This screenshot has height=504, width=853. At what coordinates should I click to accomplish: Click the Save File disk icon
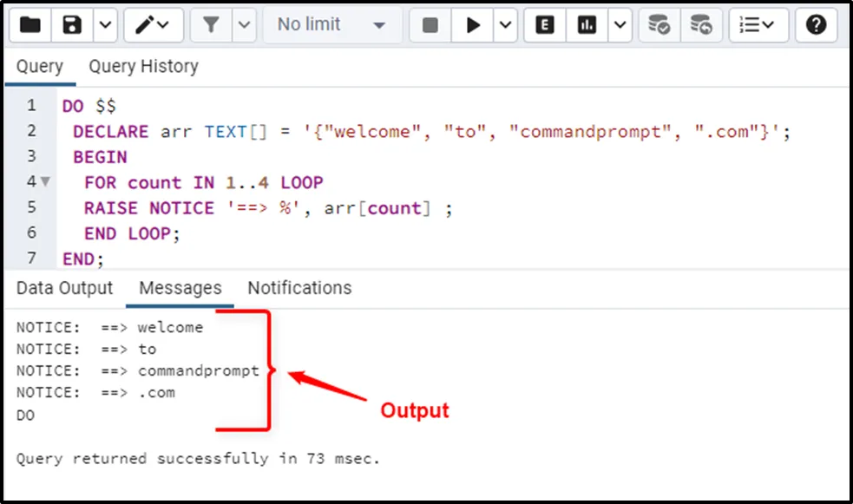73,25
